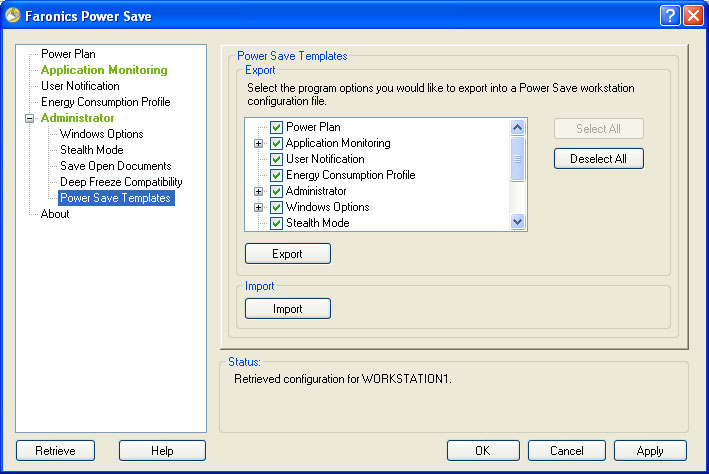Viewport: 709px width, 474px height.
Task: Open the About page in sidebar
Action: point(55,214)
